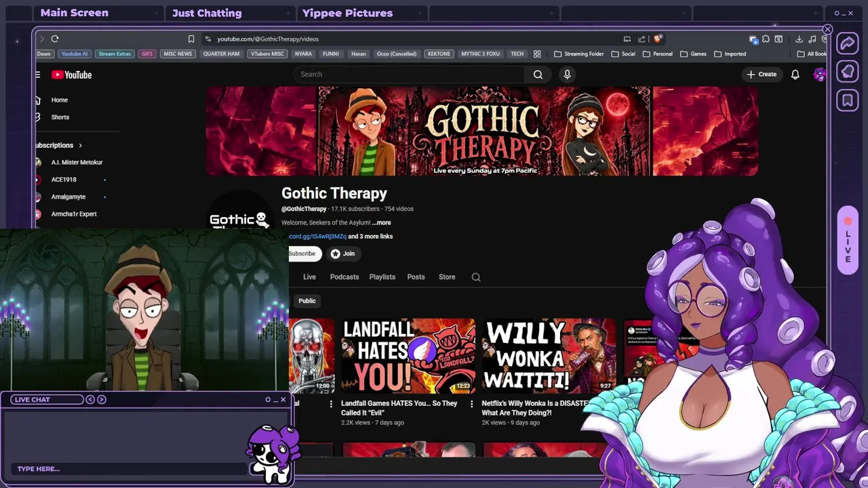Open the Social bookmark folder
This screenshot has width=868, height=488.
[x=623, y=54]
